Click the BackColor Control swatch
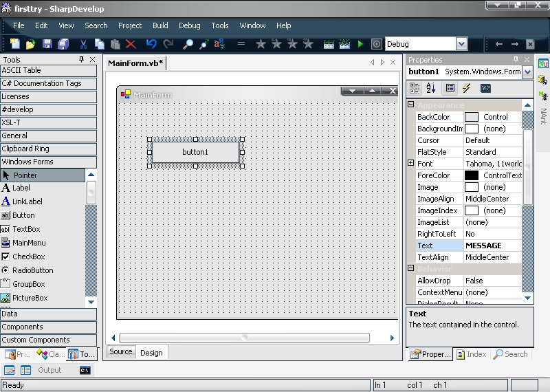 coord(472,117)
